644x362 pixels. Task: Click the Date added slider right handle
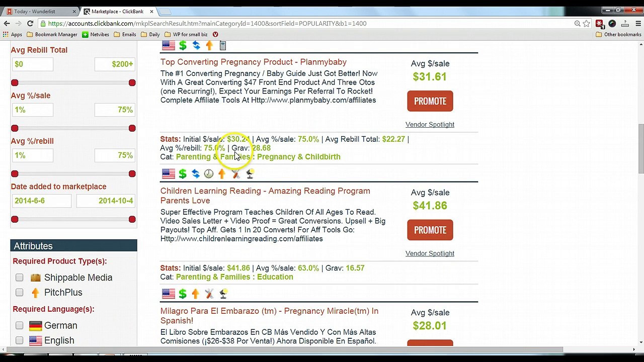[x=132, y=219]
